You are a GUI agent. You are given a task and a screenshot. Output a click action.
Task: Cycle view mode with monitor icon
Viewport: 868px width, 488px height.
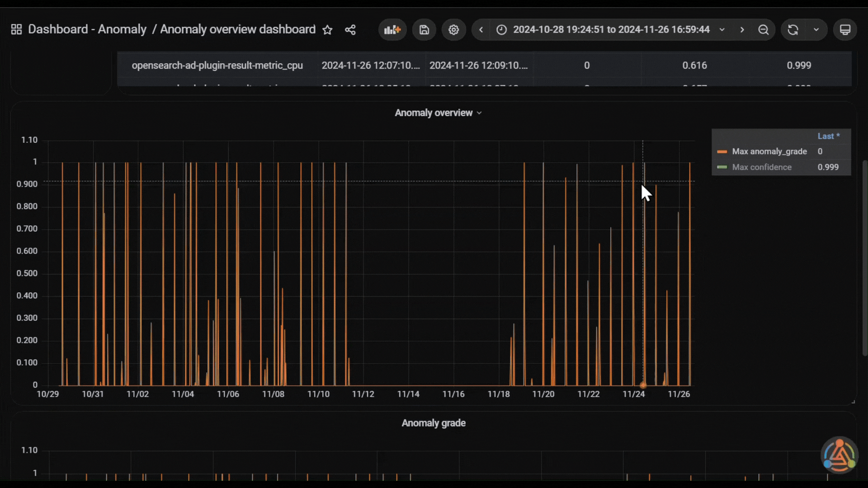[845, 30]
